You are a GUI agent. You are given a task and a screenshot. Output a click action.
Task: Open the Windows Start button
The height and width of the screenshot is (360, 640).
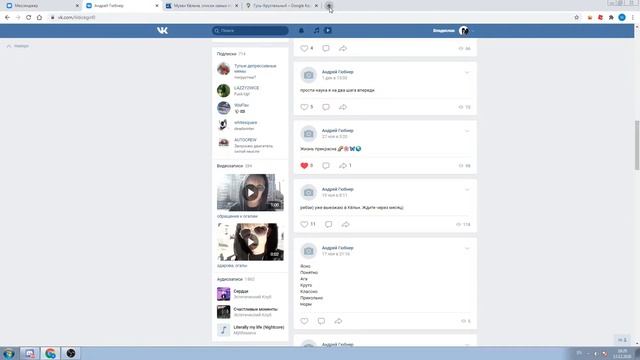pos(9,353)
